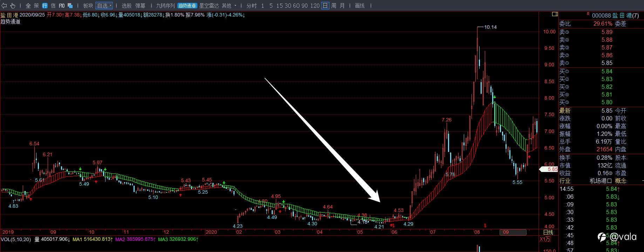Click the R marker beside stock code
Viewport: 644px width, 252px height.
(588, 14)
